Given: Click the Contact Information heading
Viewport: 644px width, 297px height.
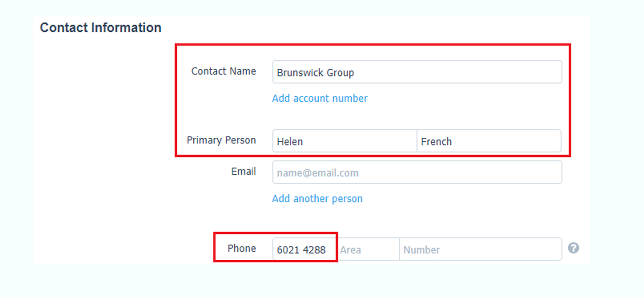Looking at the screenshot, I should point(101,27).
